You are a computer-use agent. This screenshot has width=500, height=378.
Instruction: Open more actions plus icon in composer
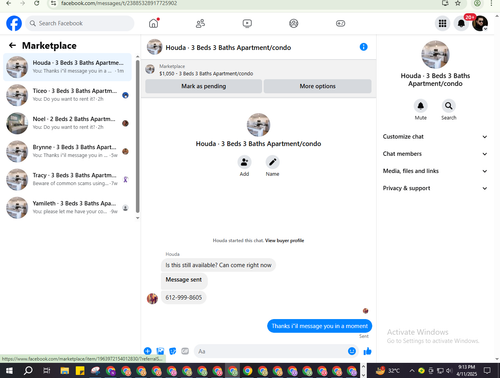[148, 351]
